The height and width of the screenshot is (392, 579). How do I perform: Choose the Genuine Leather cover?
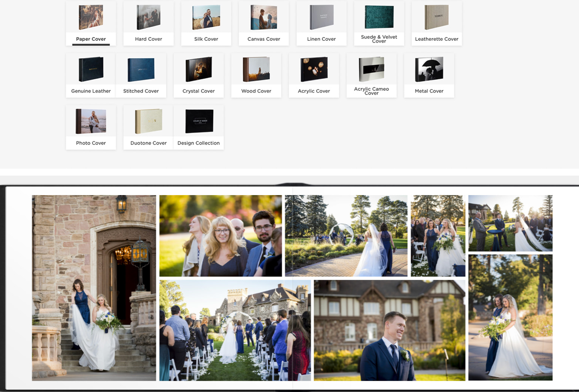coord(91,75)
